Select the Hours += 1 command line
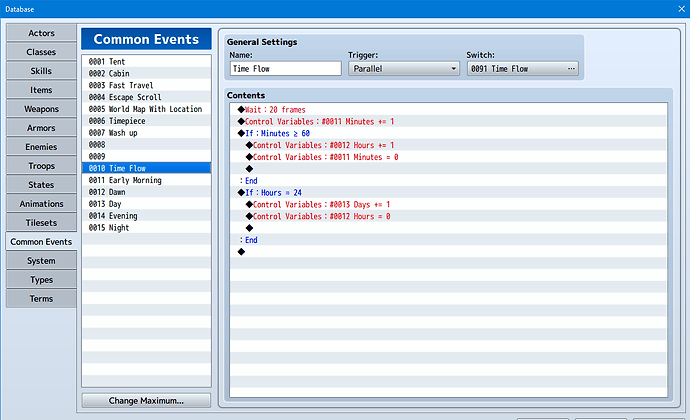Screen dimensions: 690x420 pyautogui.click(x=448, y=145)
